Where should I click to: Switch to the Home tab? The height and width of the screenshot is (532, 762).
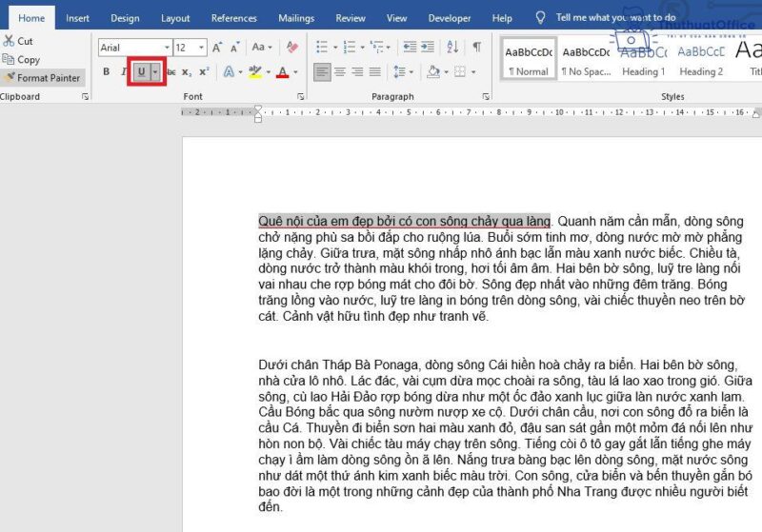click(31, 18)
